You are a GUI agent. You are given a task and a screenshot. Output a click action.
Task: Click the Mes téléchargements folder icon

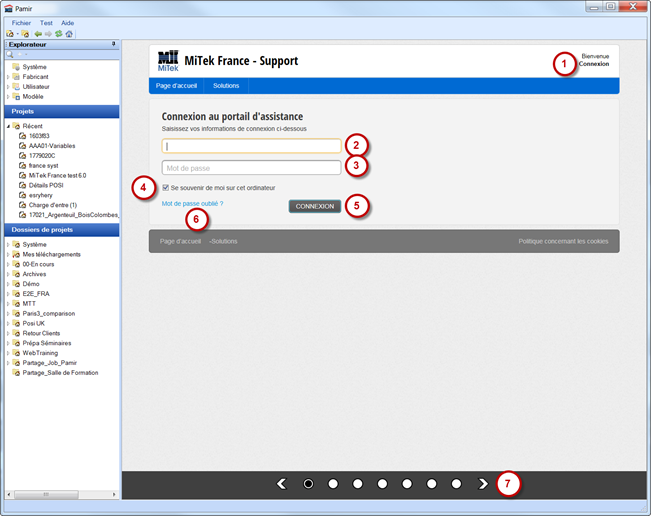tap(16, 254)
